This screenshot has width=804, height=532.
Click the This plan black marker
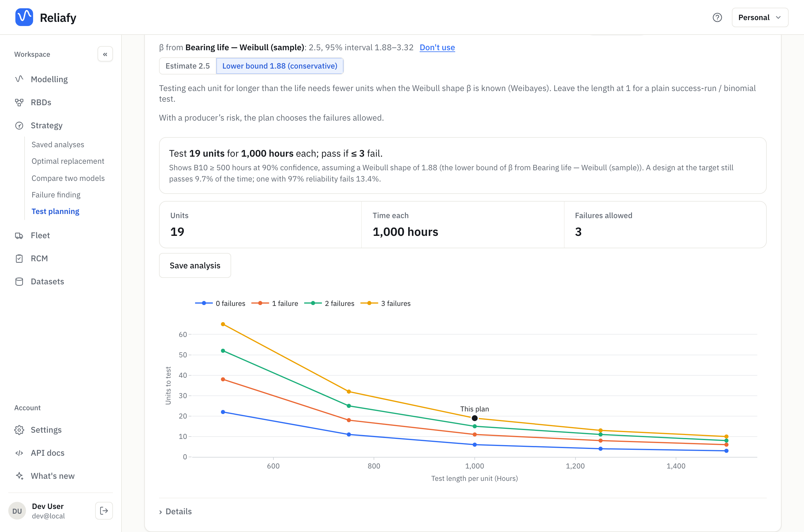coord(475,418)
